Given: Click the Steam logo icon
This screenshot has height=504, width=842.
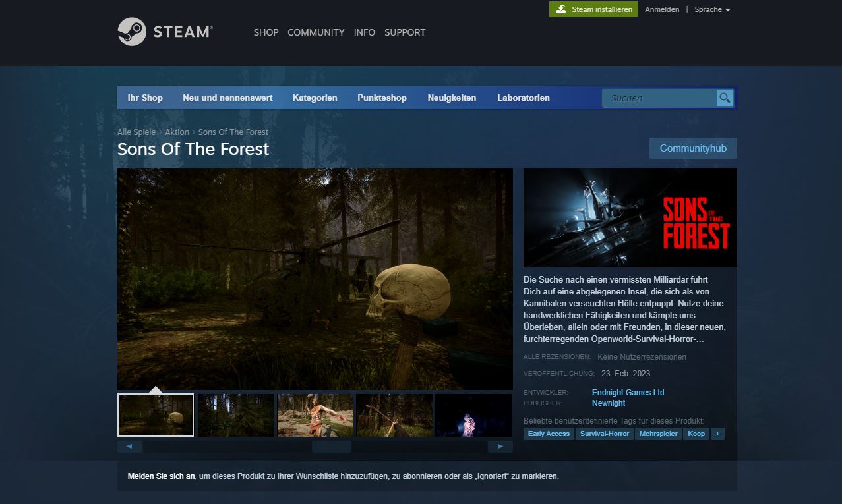Looking at the screenshot, I should click(x=132, y=32).
